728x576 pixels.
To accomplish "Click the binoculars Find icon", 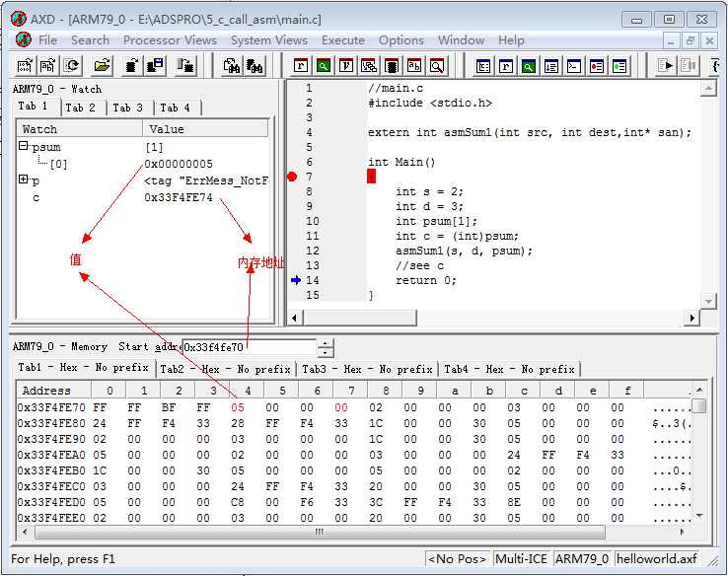I will click(232, 66).
